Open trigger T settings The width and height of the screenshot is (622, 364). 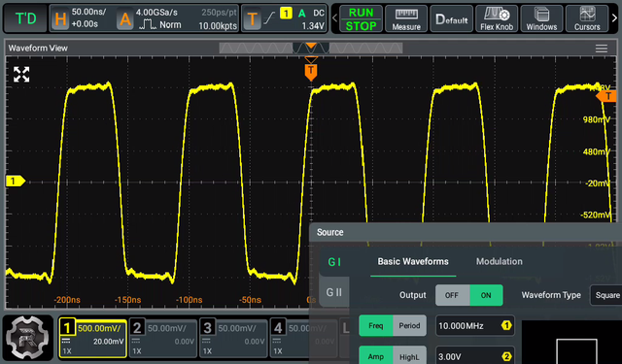tap(252, 18)
